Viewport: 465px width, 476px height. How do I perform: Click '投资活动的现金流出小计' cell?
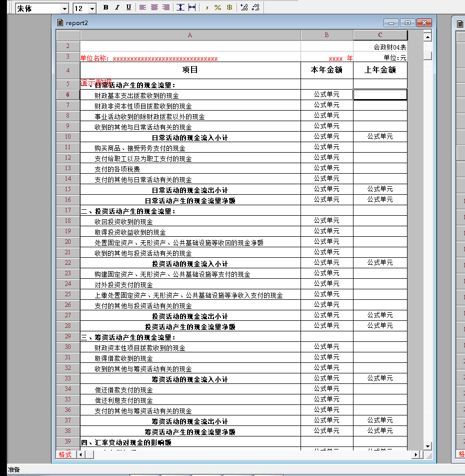pos(190,316)
